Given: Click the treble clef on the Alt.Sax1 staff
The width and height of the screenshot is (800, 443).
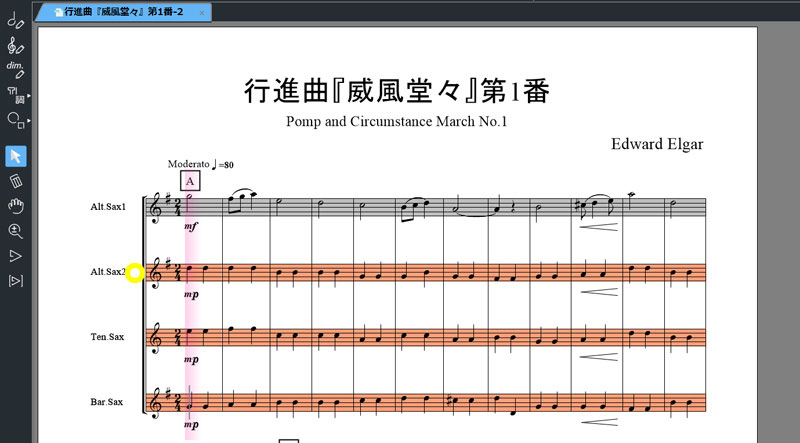Looking at the screenshot, I should click(155, 208).
